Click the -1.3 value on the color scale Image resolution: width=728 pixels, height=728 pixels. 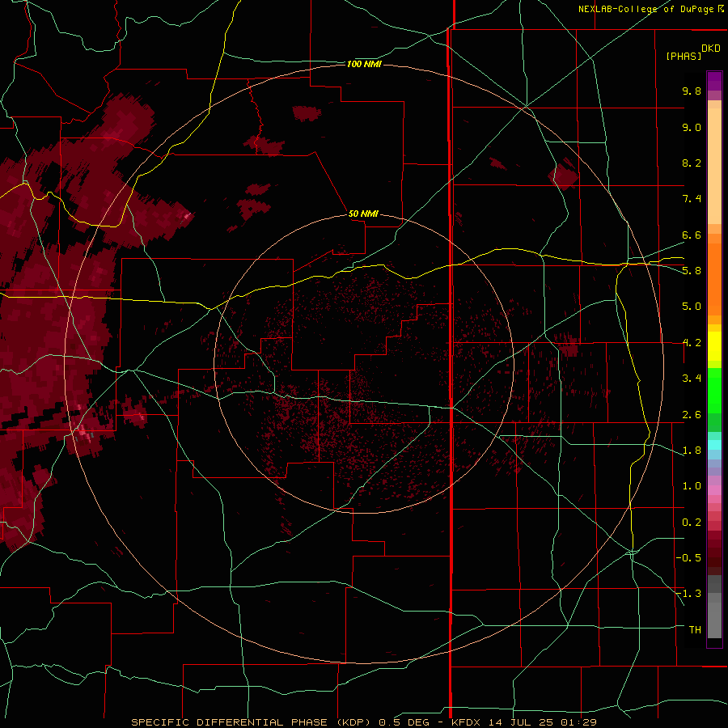pyautogui.click(x=688, y=594)
